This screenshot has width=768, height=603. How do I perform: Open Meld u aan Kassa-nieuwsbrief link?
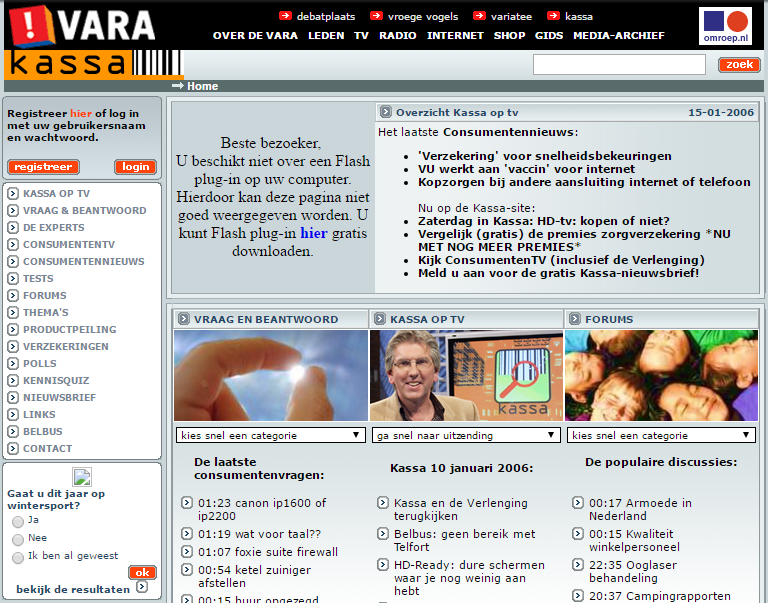558,273
